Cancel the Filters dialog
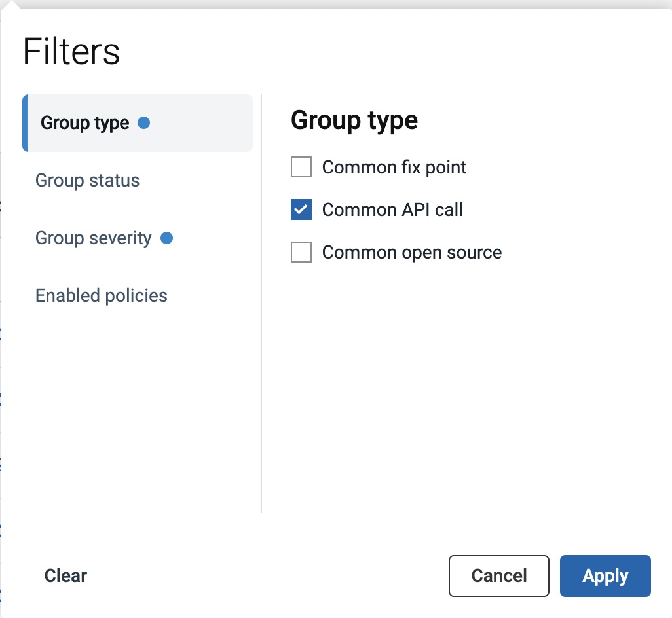672x618 pixels. 499,576
